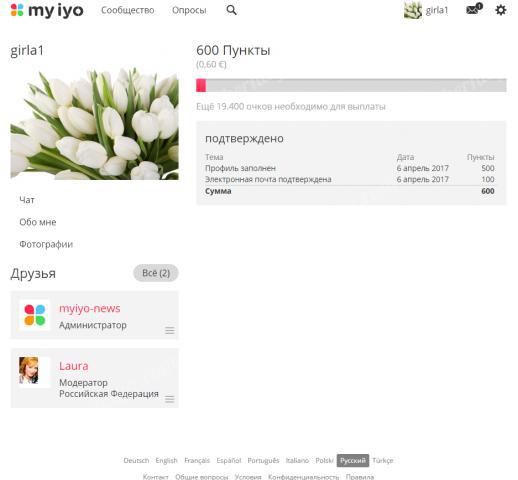Open the Laura profile name link
This screenshot has height=480, width=518.
tap(74, 366)
